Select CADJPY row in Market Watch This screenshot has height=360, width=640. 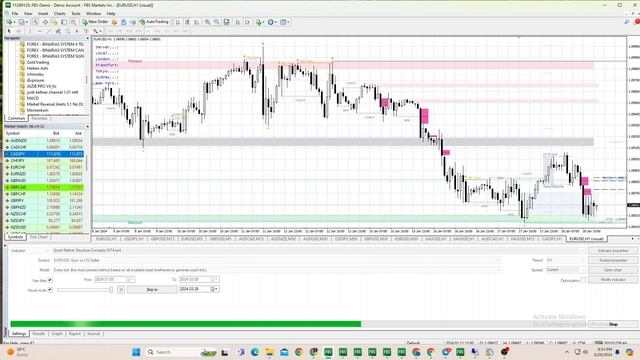(x=44, y=154)
